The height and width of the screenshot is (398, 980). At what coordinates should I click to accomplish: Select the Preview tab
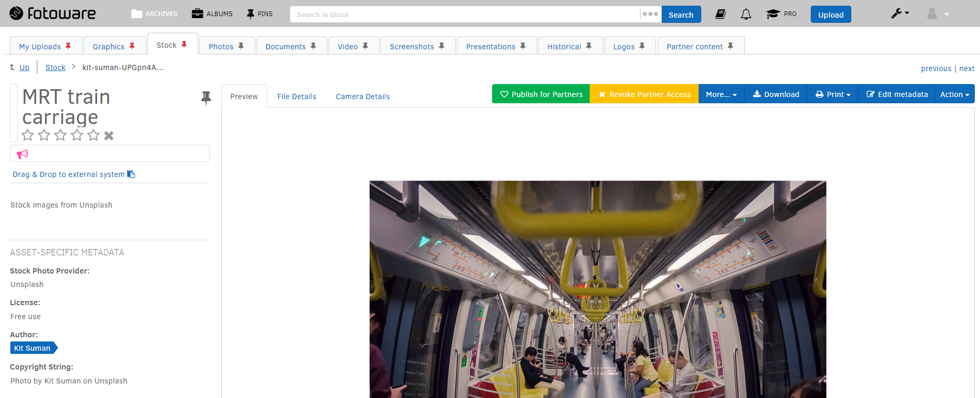244,97
